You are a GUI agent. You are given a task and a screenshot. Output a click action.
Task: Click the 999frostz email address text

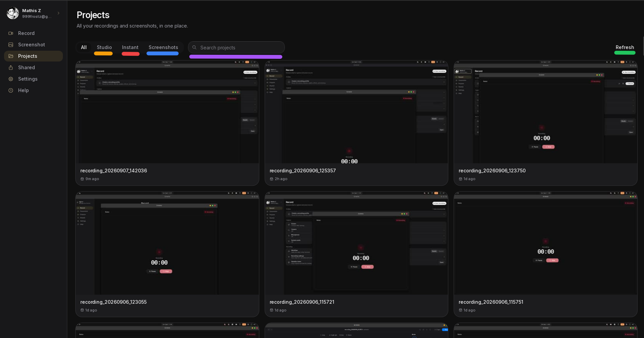37,16
